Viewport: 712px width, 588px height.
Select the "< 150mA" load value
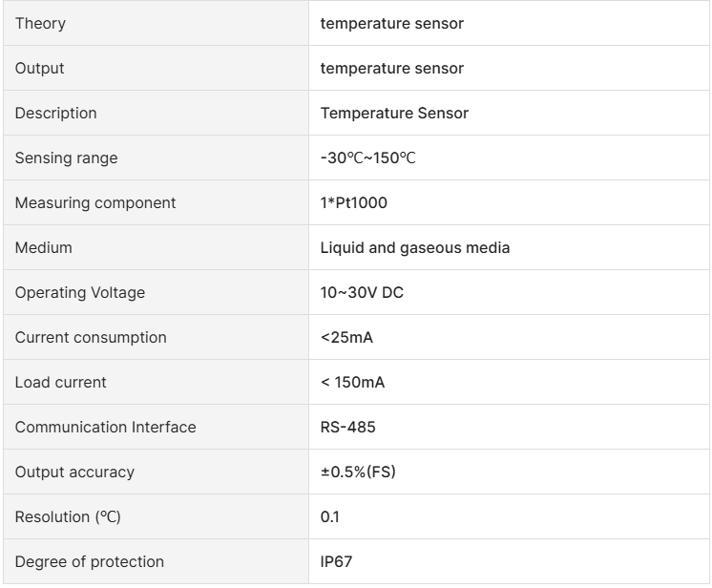(352, 382)
